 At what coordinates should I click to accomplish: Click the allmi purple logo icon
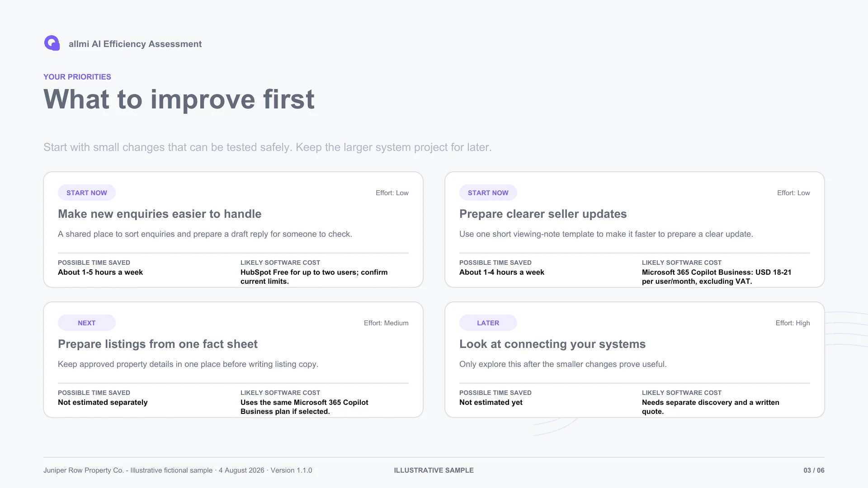[x=52, y=43]
